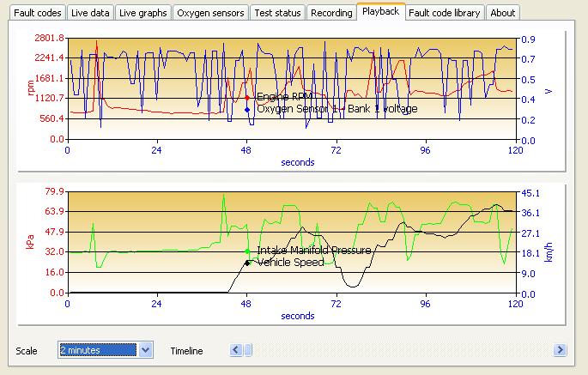The width and height of the screenshot is (588, 375).
Task: Click the '2 minutes' scale field
Action: [98, 350]
